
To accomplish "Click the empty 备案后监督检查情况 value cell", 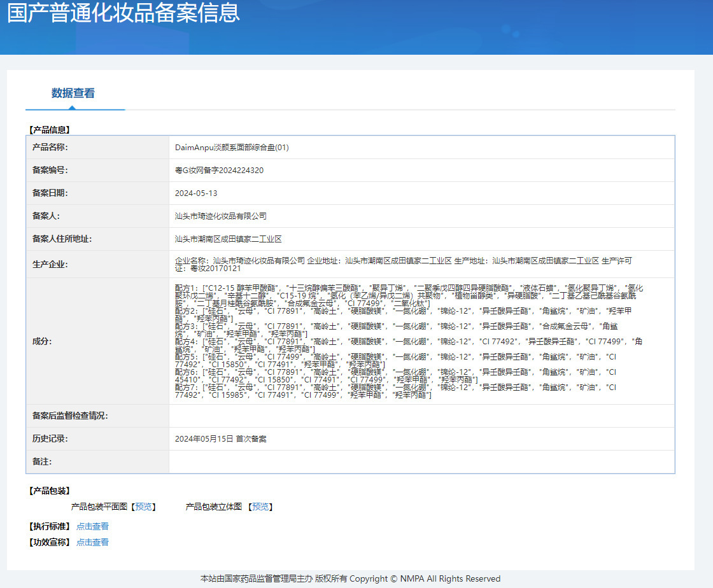I will 420,416.
